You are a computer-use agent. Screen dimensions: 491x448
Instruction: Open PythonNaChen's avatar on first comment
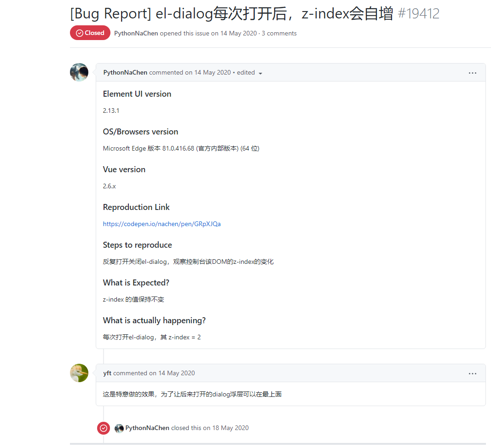pos(79,72)
